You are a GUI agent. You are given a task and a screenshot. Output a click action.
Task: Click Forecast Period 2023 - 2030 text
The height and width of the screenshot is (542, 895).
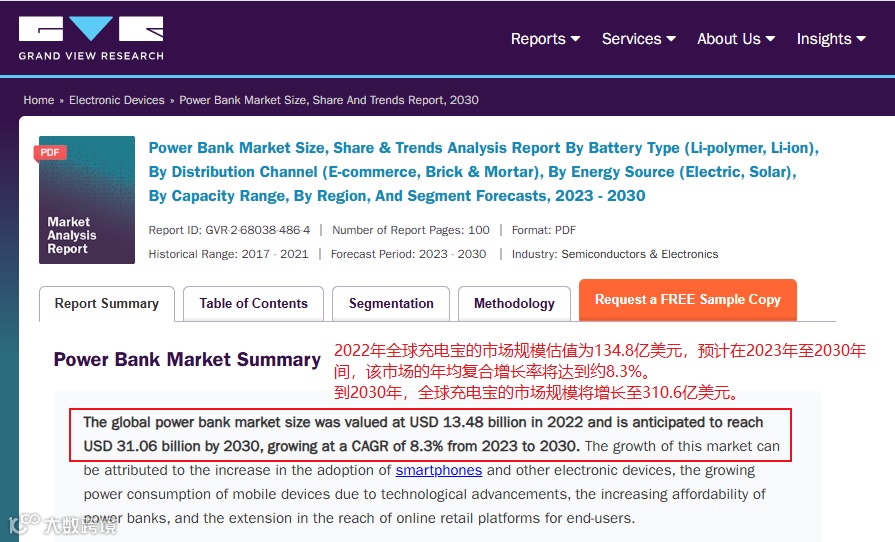pos(409,254)
